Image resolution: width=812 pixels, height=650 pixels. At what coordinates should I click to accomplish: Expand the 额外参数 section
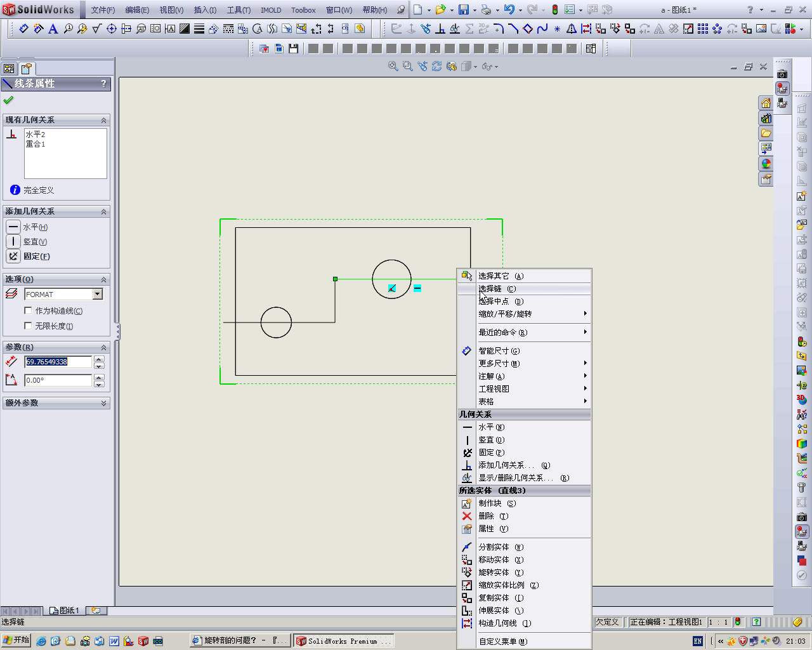(104, 403)
